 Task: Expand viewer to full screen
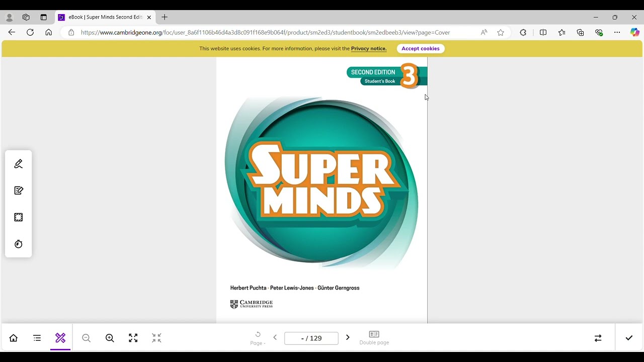click(133, 338)
